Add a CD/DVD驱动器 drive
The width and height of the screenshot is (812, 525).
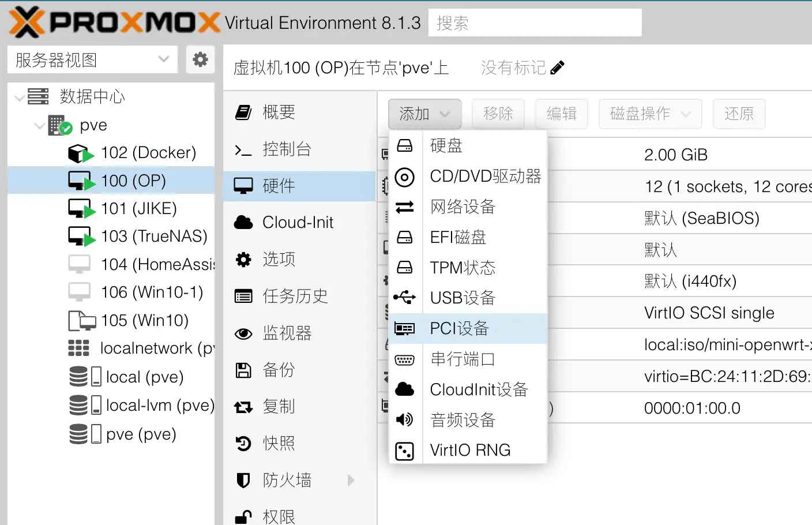tap(468, 176)
